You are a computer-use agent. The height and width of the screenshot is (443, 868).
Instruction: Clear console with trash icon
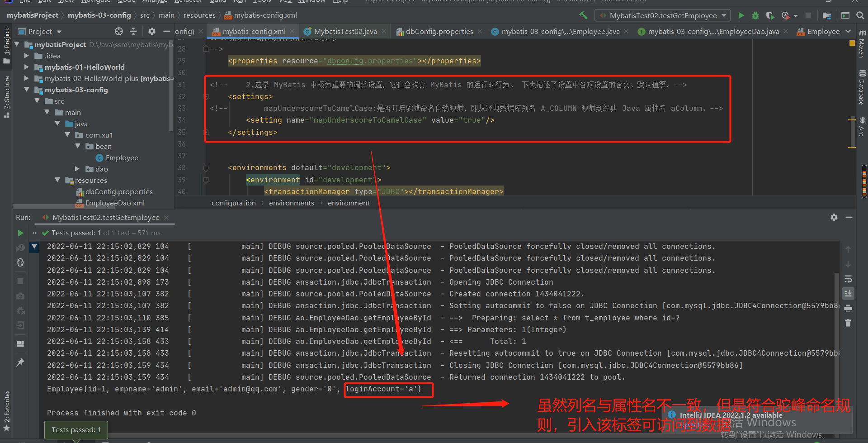(848, 323)
